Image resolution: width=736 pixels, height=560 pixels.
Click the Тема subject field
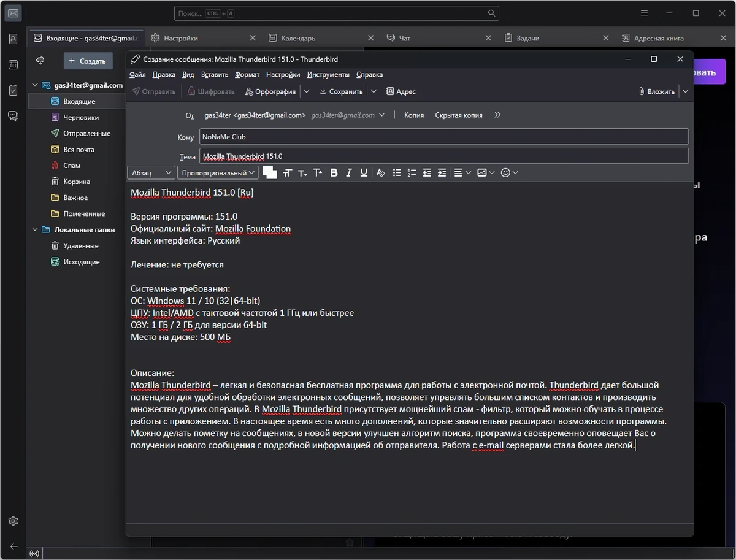(x=444, y=156)
